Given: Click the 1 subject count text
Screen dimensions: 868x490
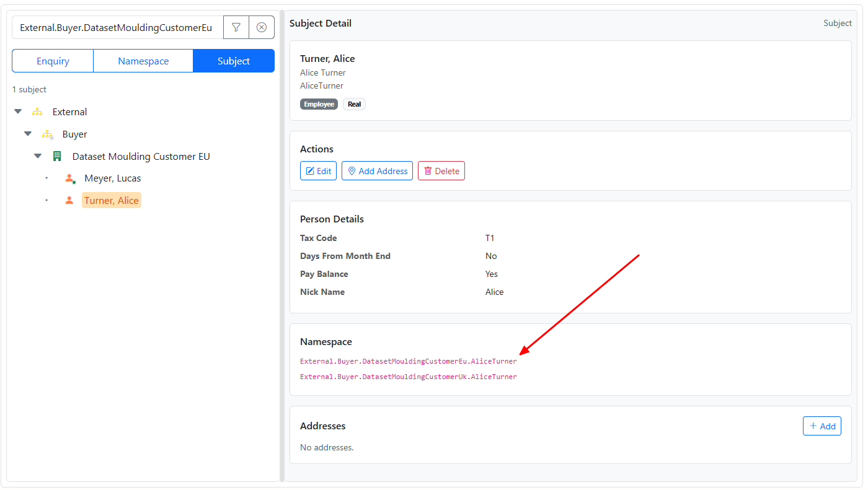Looking at the screenshot, I should [29, 89].
